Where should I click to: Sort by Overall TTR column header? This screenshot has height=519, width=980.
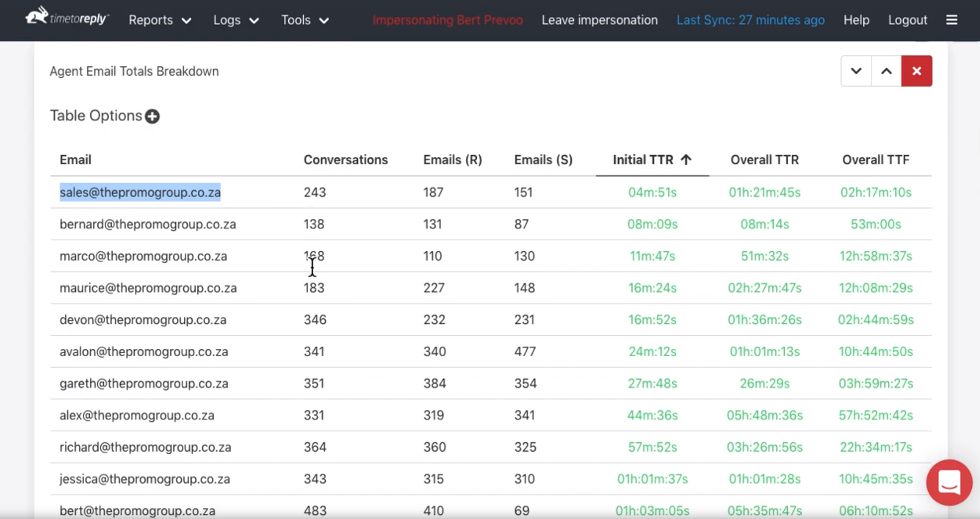pyautogui.click(x=764, y=160)
